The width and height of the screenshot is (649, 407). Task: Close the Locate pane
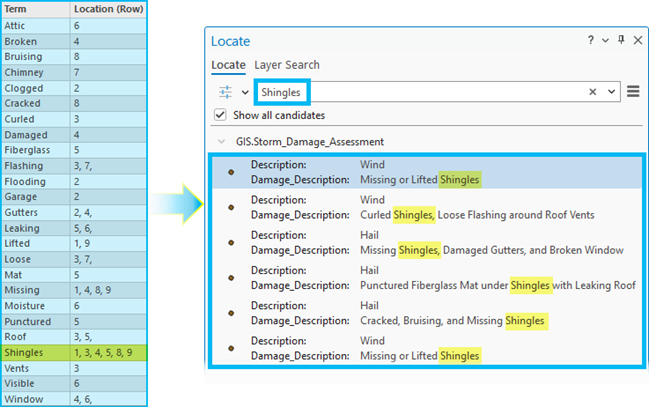point(638,40)
